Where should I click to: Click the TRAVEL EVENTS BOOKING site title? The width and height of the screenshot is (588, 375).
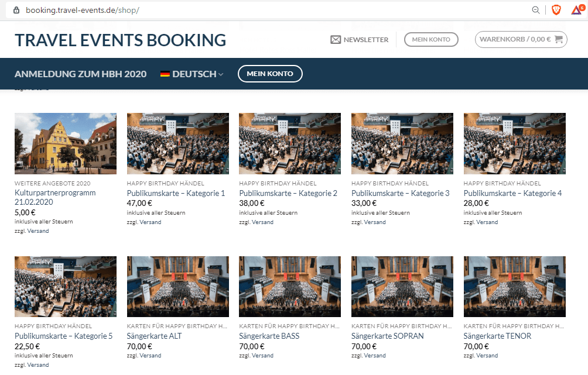[121, 40]
